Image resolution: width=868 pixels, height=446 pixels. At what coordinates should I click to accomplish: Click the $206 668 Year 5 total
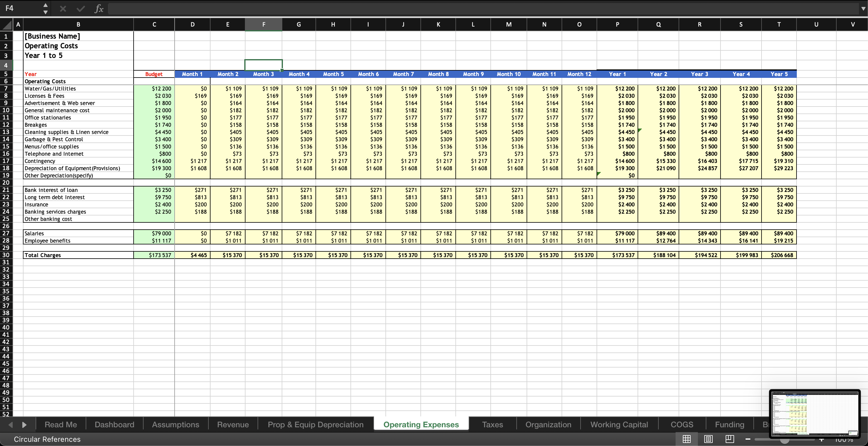pyautogui.click(x=779, y=255)
